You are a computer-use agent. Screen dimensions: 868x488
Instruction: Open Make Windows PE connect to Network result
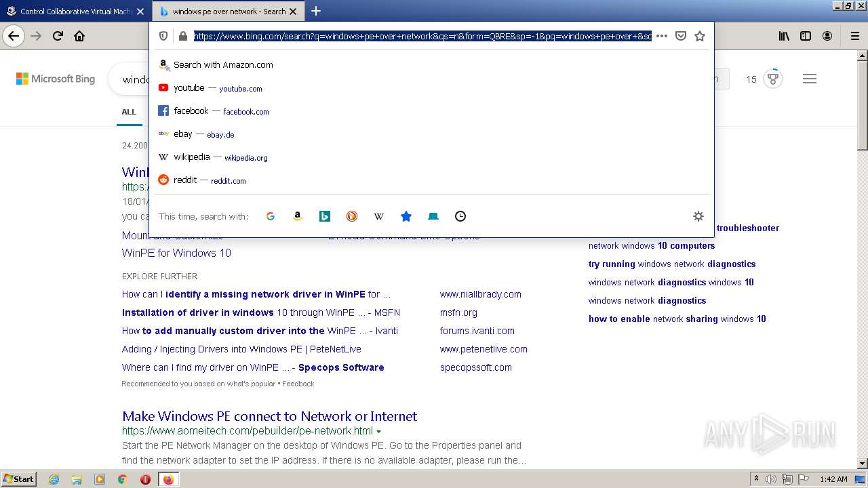(269, 416)
